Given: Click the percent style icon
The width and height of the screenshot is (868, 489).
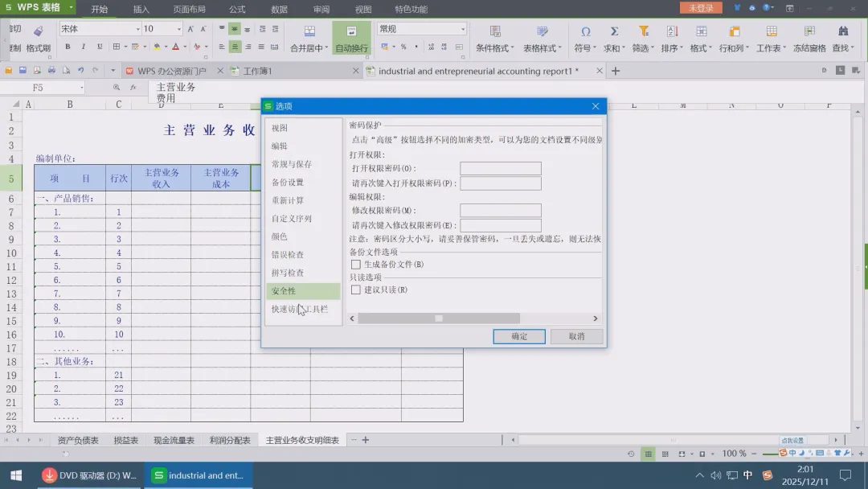Looking at the screenshot, I should tap(403, 47).
